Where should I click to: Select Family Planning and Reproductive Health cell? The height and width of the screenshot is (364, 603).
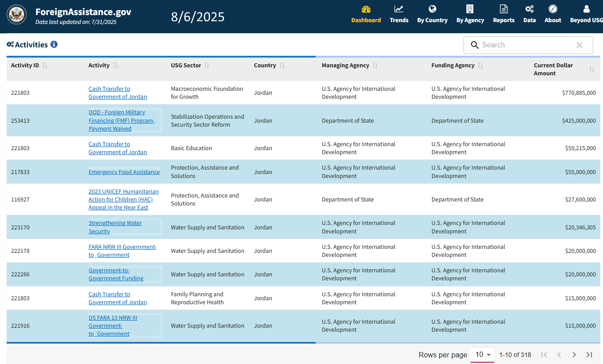click(197, 298)
